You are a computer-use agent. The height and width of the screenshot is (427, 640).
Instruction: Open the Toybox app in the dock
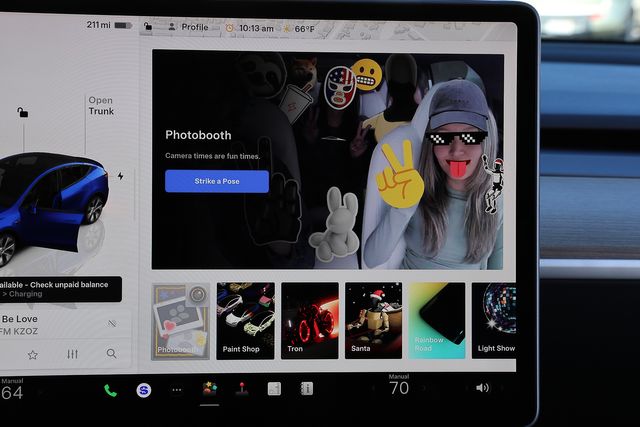click(209, 389)
